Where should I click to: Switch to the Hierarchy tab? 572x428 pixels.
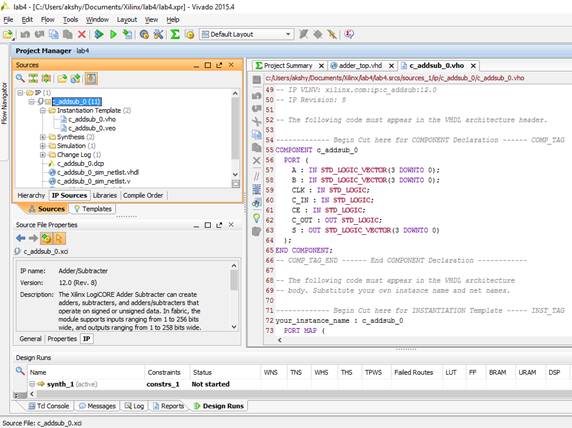(x=31, y=196)
